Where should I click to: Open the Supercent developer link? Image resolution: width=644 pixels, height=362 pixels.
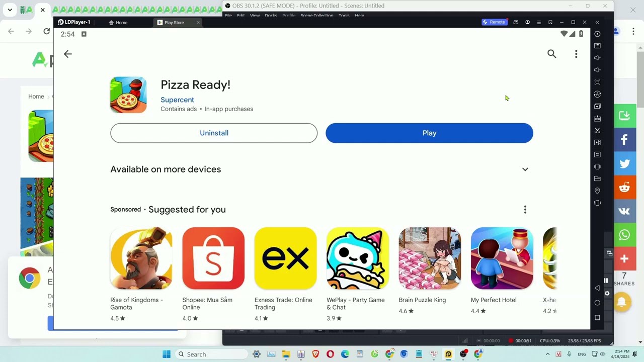177,100
